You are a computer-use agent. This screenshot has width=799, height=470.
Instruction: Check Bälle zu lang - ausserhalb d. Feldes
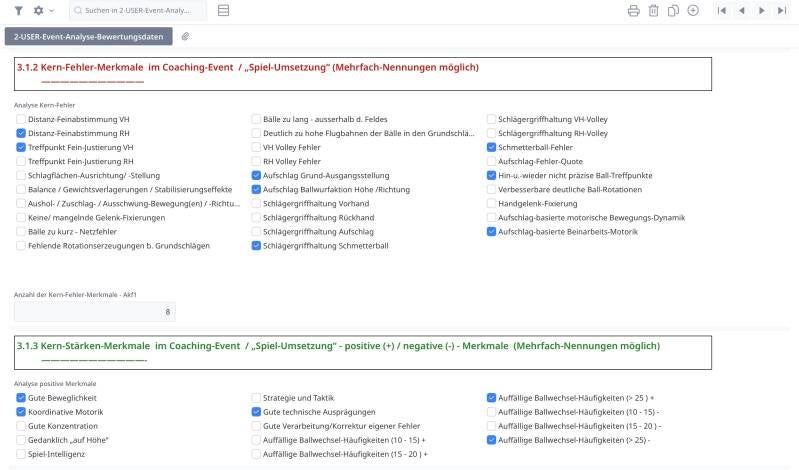click(256, 119)
